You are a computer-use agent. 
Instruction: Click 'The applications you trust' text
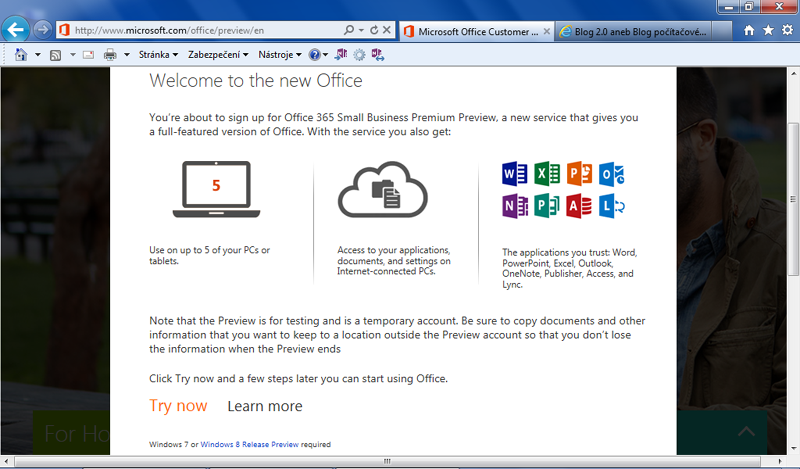coord(569,268)
